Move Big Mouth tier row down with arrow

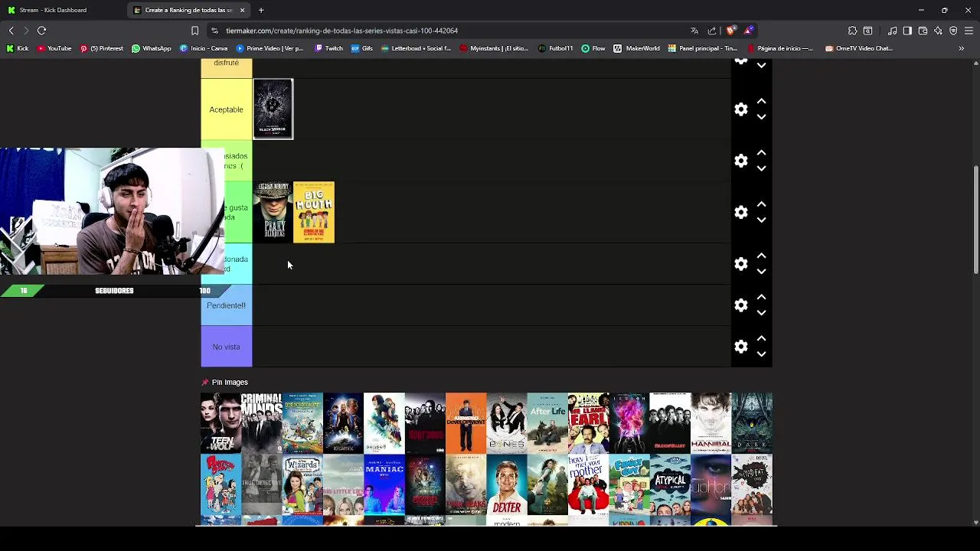pos(761,220)
